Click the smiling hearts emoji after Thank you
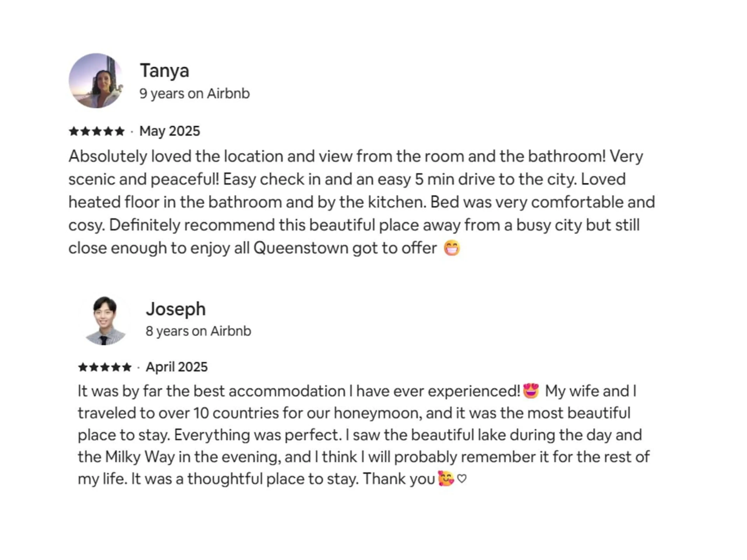 pyautogui.click(x=446, y=478)
